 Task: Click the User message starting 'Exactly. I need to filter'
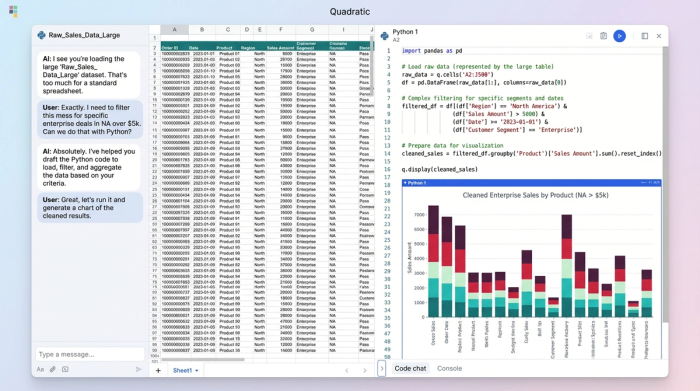pyautogui.click(x=90, y=119)
